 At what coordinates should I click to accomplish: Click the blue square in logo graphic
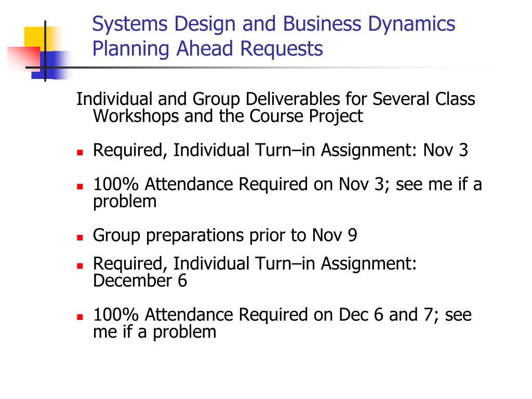(51, 65)
